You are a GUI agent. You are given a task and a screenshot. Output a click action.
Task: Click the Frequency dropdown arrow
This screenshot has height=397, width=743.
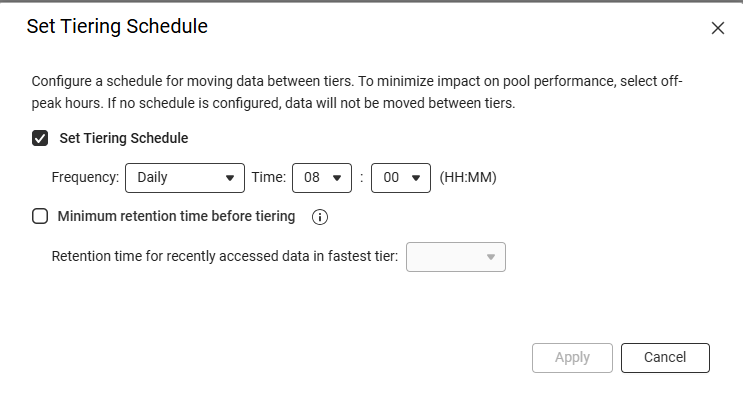coord(230,178)
